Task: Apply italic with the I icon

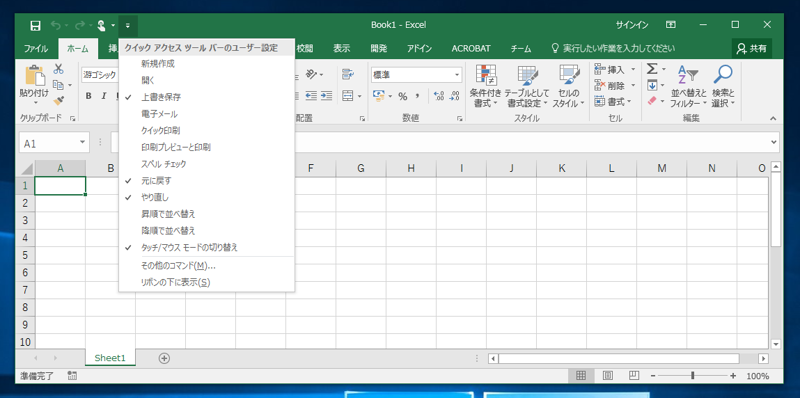Action: 104,96
